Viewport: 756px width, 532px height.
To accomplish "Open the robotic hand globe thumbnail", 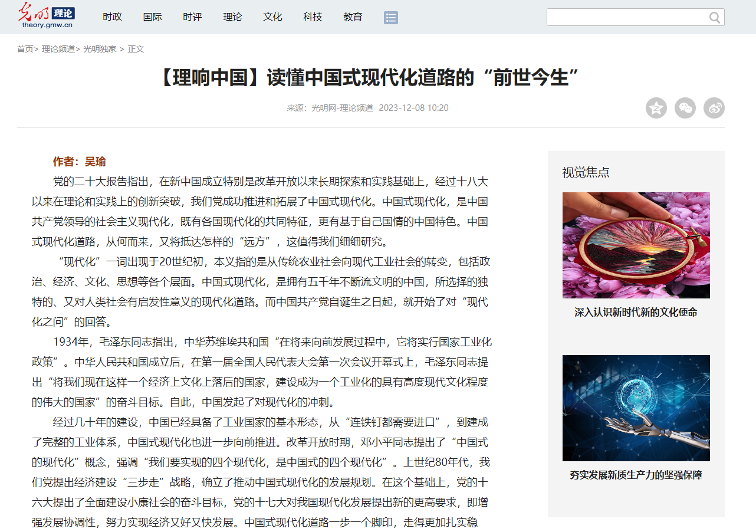I will [636, 408].
